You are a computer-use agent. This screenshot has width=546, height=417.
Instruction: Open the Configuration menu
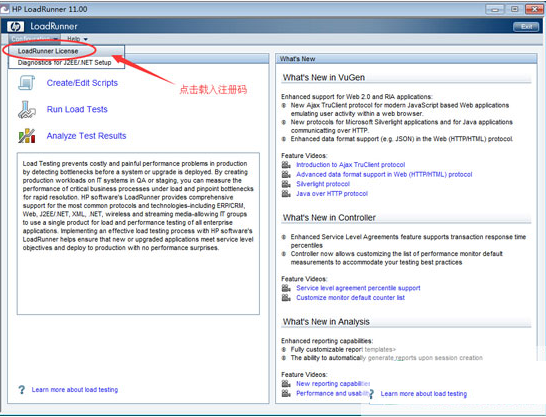tap(34, 39)
